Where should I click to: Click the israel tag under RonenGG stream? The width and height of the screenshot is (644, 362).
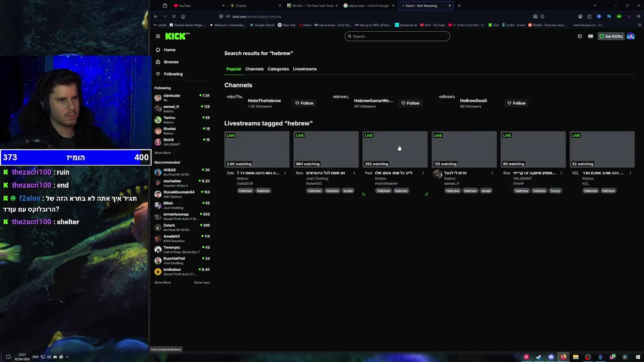coord(348,191)
